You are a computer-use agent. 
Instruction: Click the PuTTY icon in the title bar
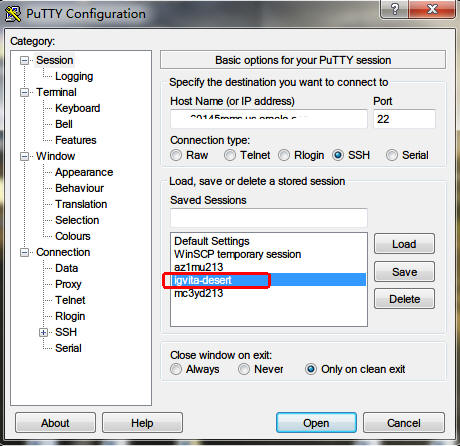point(13,14)
